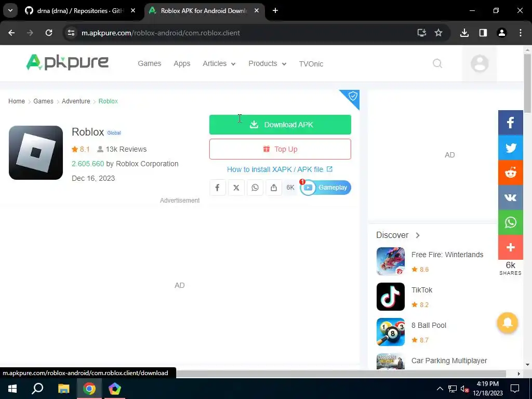Open Windows taskbar search
Image resolution: width=532 pixels, height=399 pixels.
click(37, 389)
